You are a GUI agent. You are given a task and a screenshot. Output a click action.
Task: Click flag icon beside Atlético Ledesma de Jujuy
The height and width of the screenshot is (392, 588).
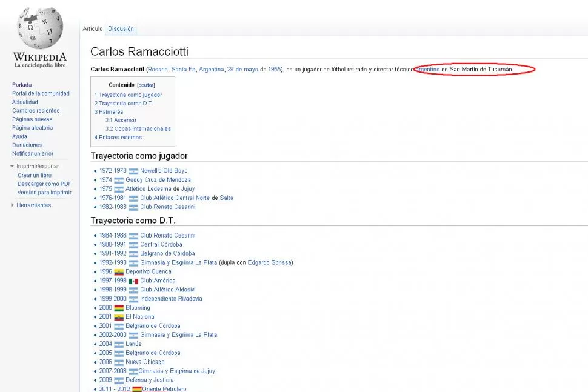point(119,189)
